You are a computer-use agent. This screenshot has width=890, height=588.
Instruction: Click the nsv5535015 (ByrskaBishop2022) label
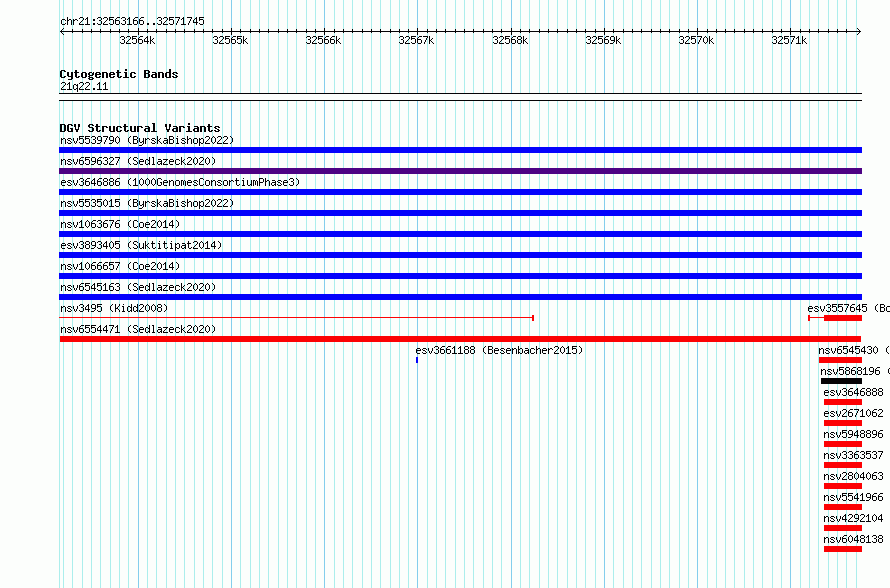coord(147,203)
